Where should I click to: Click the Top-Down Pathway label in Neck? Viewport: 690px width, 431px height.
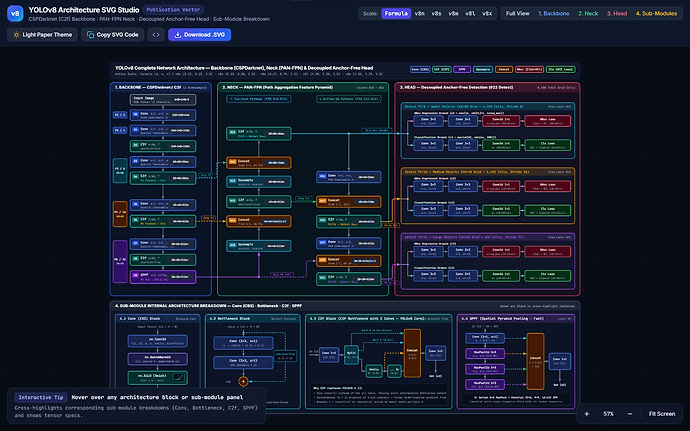pos(259,99)
